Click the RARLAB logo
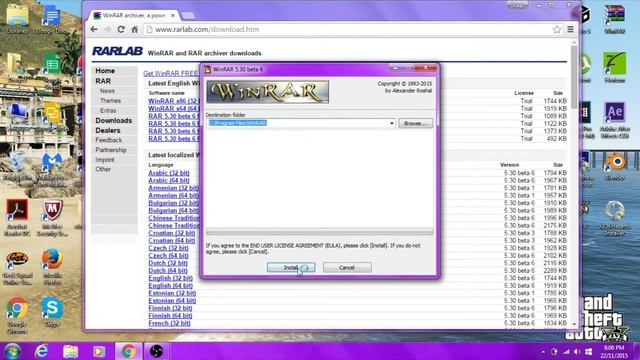Screen dimensions: 640x360 117,51
